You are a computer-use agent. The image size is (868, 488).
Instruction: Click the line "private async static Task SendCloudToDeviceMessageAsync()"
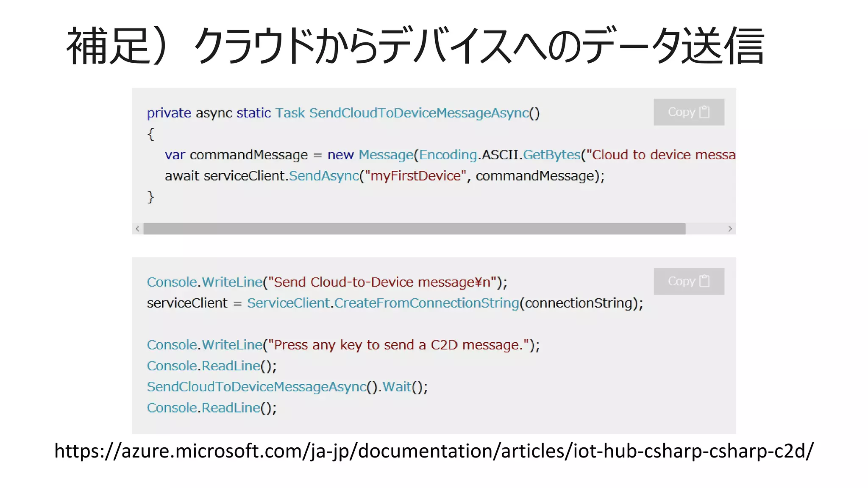pos(343,113)
